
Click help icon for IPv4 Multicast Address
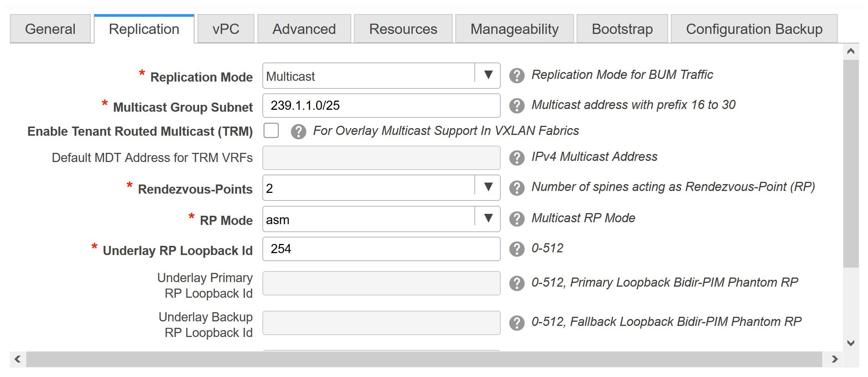point(517,157)
